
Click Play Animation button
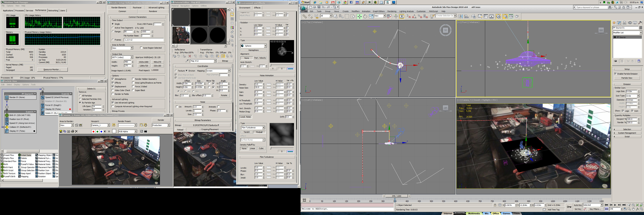pos(615,205)
